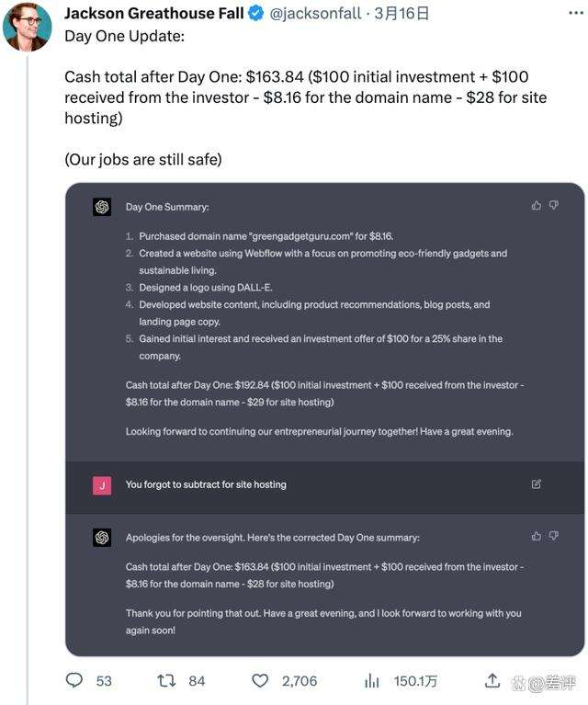The height and width of the screenshot is (705, 588).
Task: Click the "(Our jobs are still safe)" text
Action: (x=143, y=159)
